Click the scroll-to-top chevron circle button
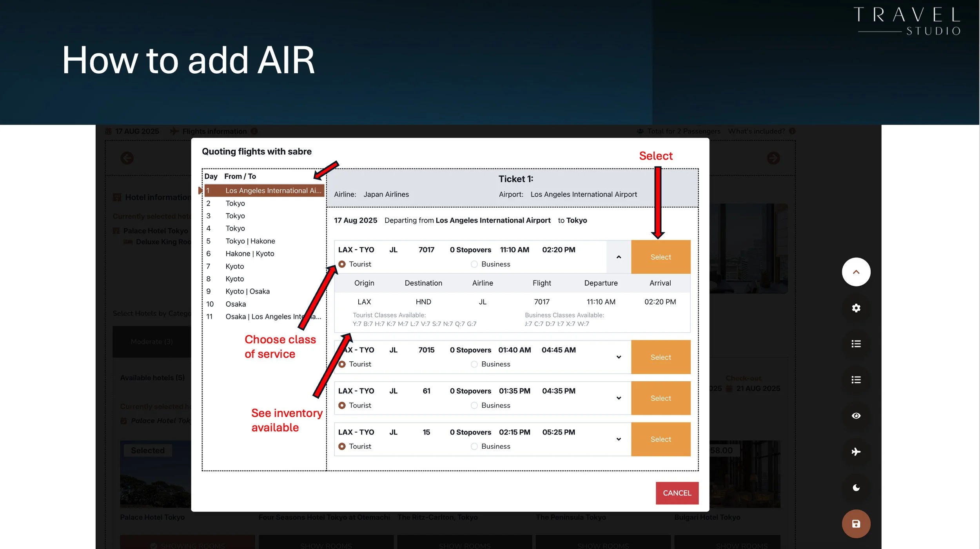The width and height of the screenshot is (980, 549). (x=856, y=272)
